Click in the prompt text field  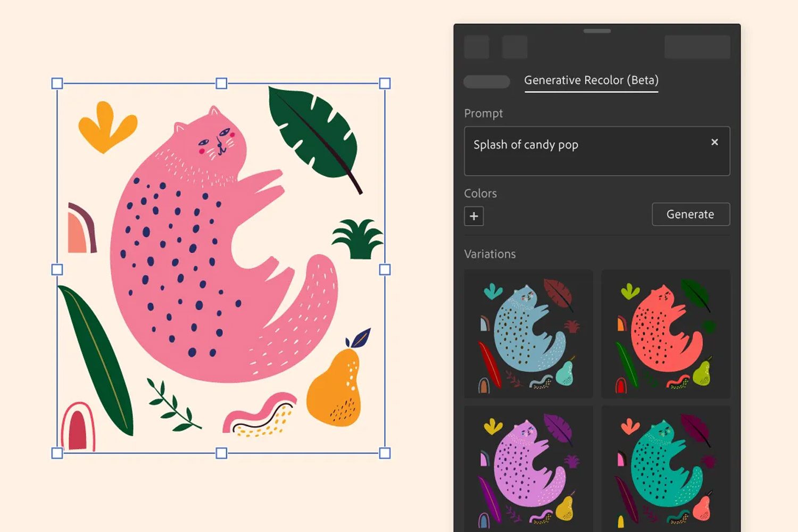(x=597, y=151)
